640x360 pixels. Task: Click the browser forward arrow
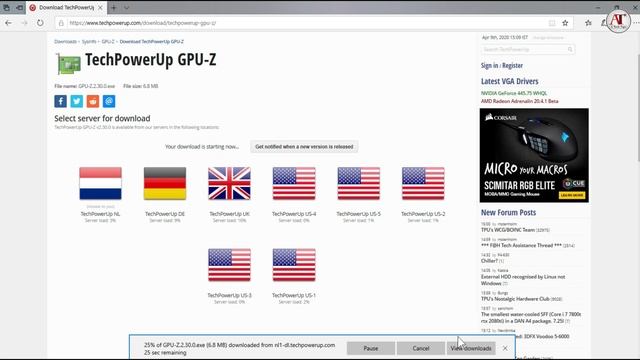point(24,23)
